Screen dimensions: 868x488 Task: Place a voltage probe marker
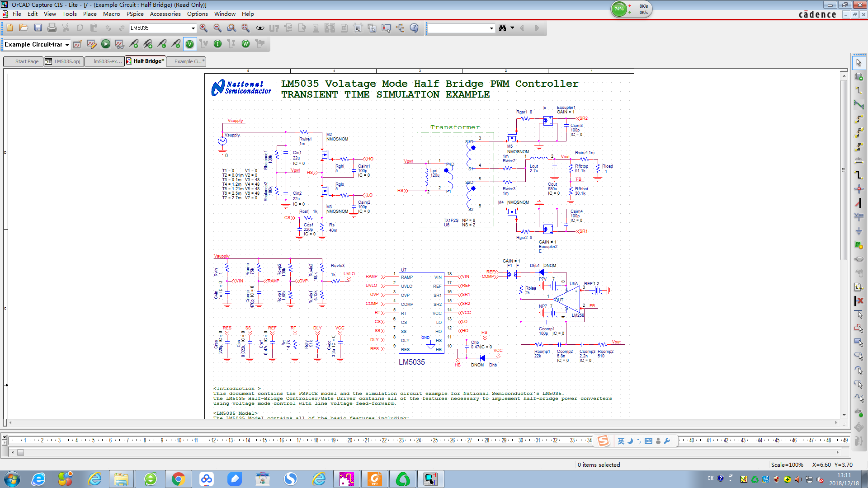click(134, 44)
